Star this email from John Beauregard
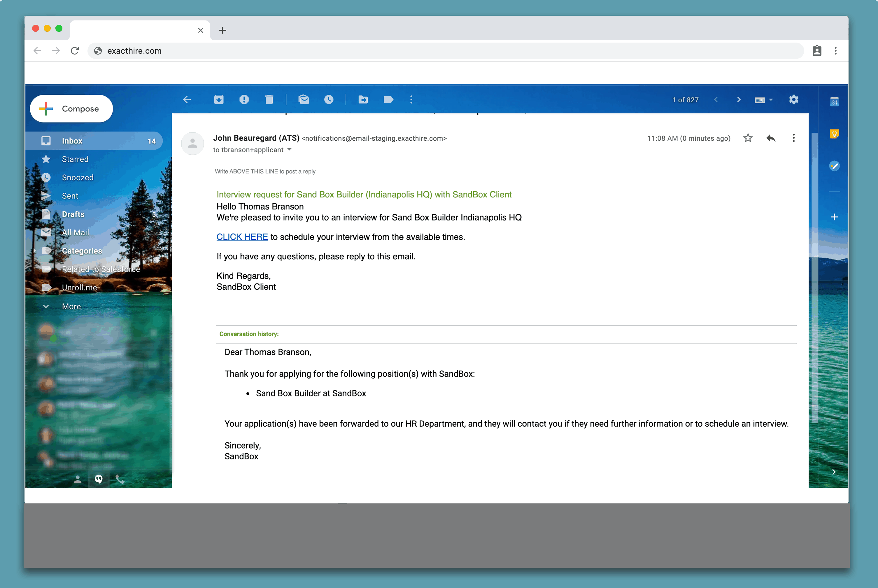This screenshot has width=878, height=588. pyautogui.click(x=748, y=138)
